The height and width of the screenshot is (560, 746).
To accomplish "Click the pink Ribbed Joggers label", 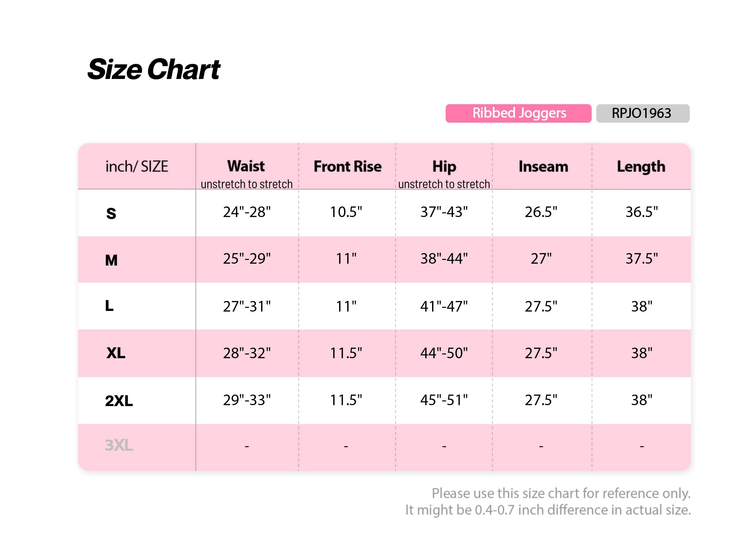I will 518,113.
